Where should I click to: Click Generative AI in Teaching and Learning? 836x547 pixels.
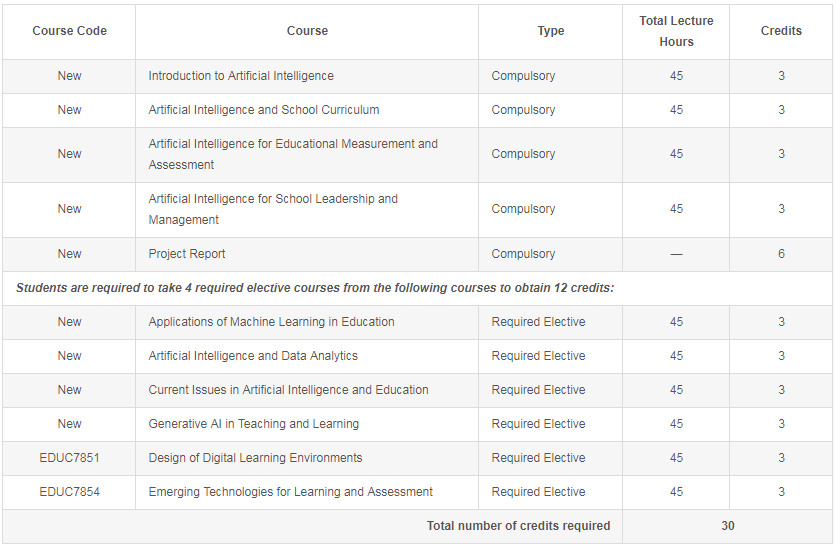click(253, 424)
